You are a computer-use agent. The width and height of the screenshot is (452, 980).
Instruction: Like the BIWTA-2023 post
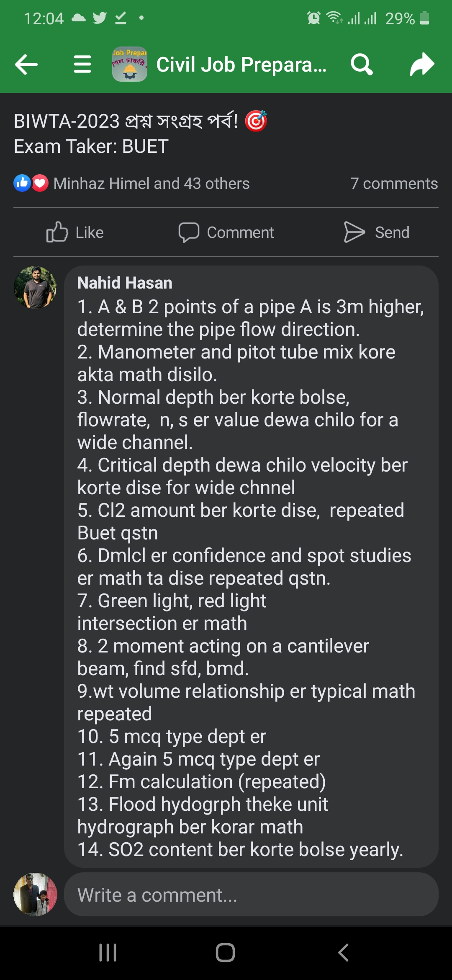click(x=75, y=232)
